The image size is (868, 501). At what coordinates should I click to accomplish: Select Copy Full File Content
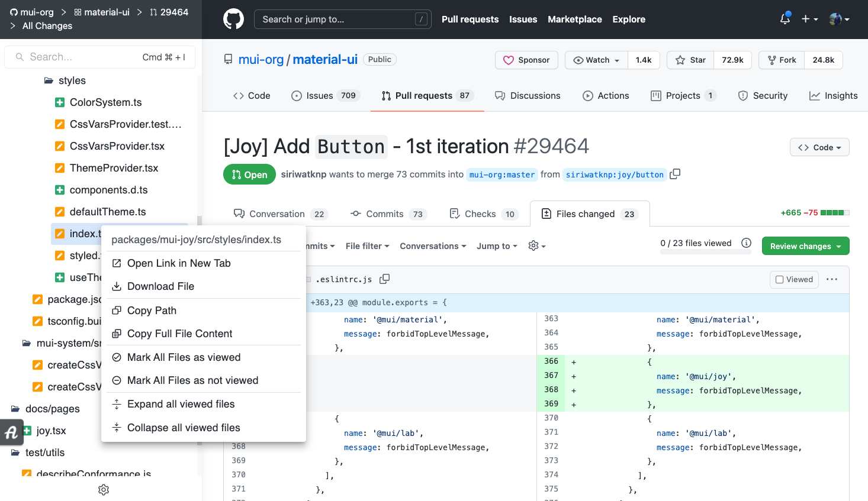[204, 334]
